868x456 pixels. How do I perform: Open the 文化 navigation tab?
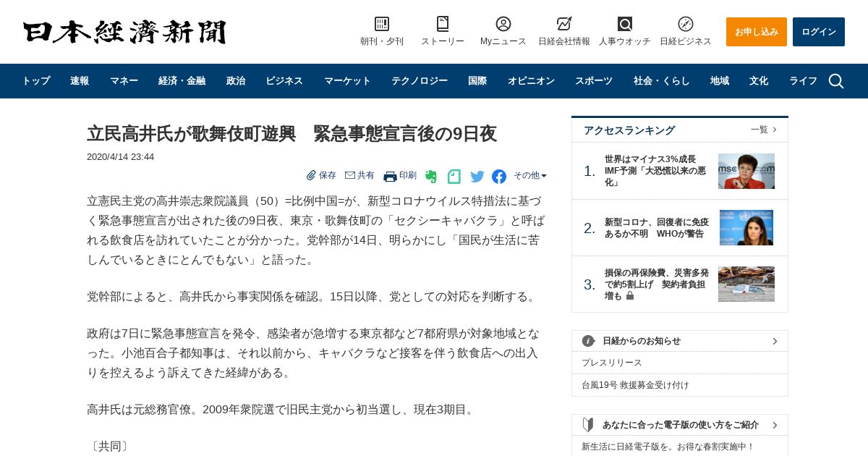click(x=759, y=81)
